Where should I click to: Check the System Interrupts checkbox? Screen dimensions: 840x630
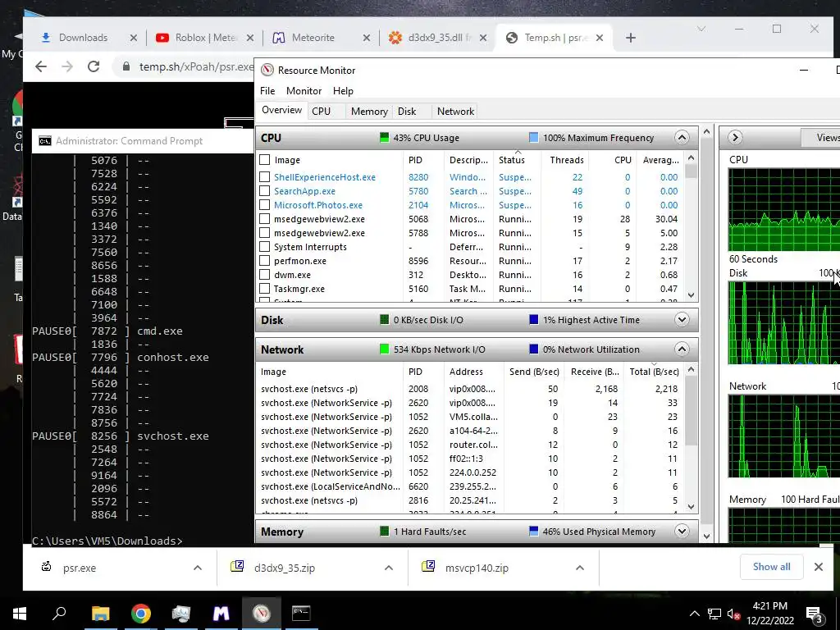point(264,246)
